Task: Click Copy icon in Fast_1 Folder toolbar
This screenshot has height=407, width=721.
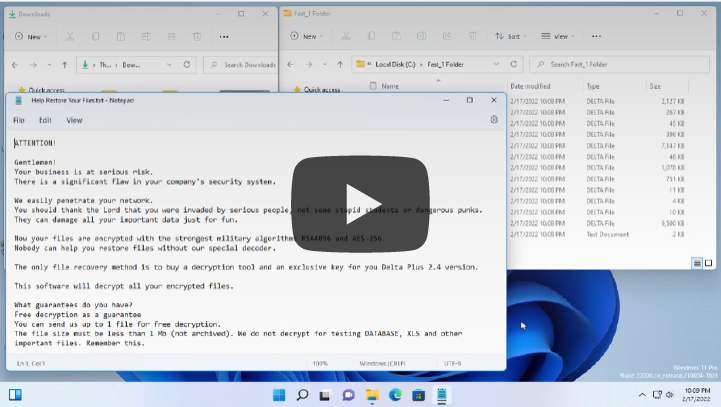Action: pyautogui.click(x=371, y=36)
